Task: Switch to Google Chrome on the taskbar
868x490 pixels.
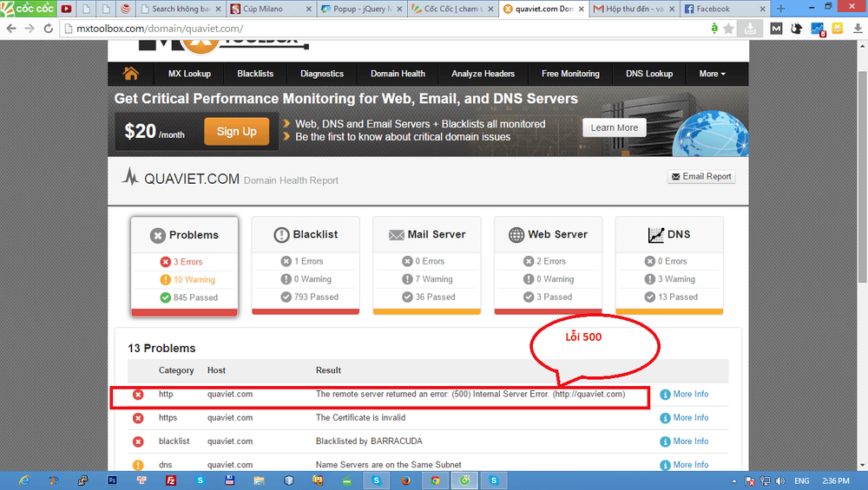Action: coord(435,480)
